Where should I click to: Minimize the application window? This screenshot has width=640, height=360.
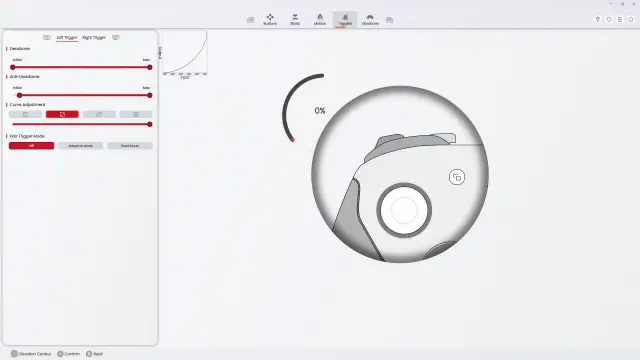pos(611,4)
